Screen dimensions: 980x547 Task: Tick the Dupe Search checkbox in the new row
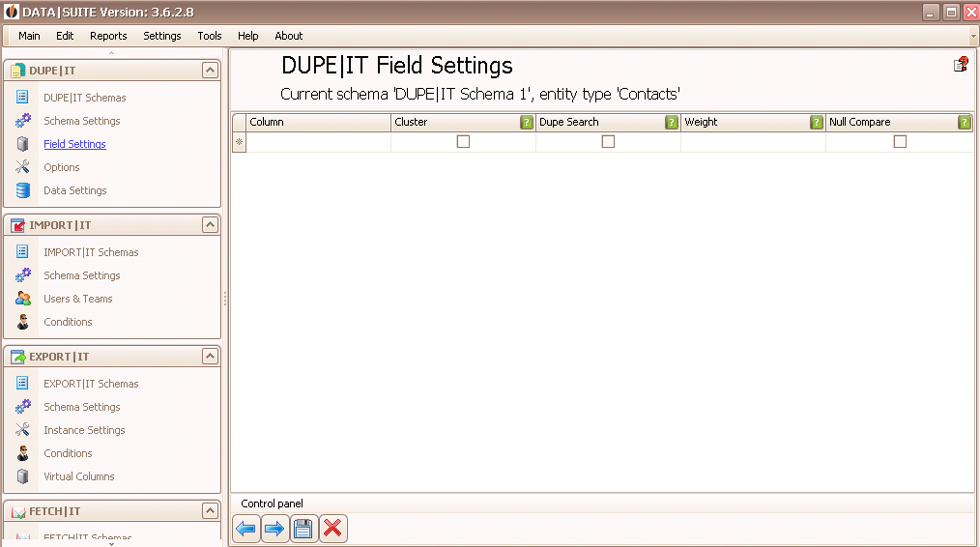(x=608, y=142)
